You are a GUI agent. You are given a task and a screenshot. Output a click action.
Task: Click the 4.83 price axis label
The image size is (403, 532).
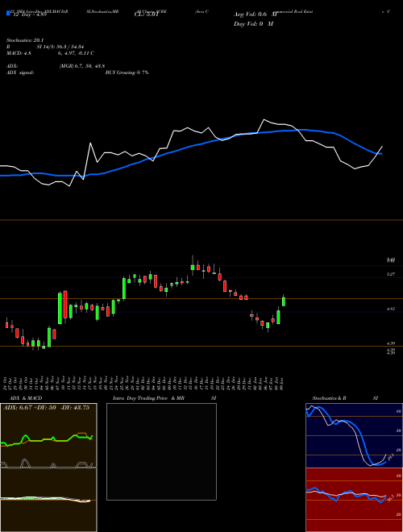click(391, 309)
